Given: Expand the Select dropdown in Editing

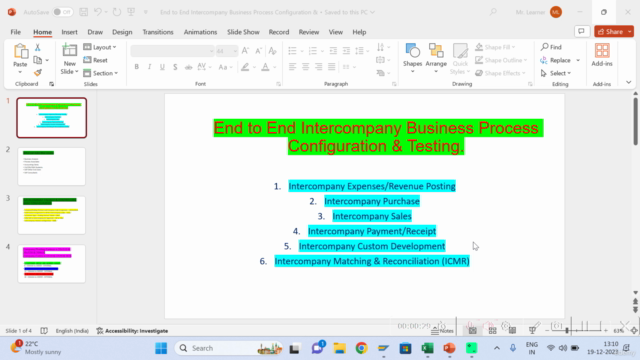Looking at the screenshot, I should pyautogui.click(x=556, y=73).
